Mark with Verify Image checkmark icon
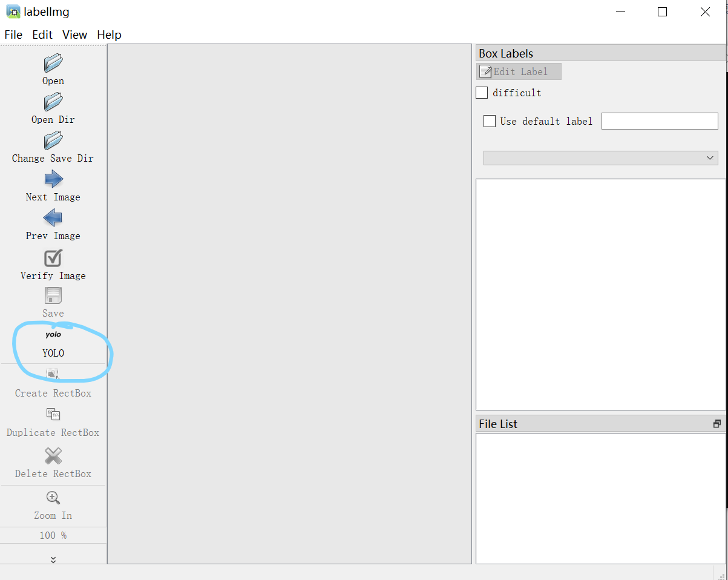The image size is (728, 580). (53, 258)
